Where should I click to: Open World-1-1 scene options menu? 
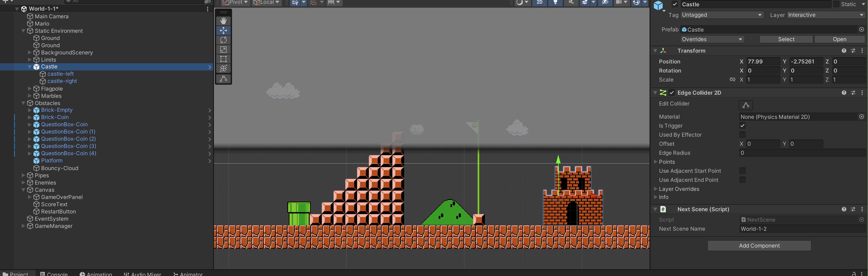pyautogui.click(x=208, y=9)
